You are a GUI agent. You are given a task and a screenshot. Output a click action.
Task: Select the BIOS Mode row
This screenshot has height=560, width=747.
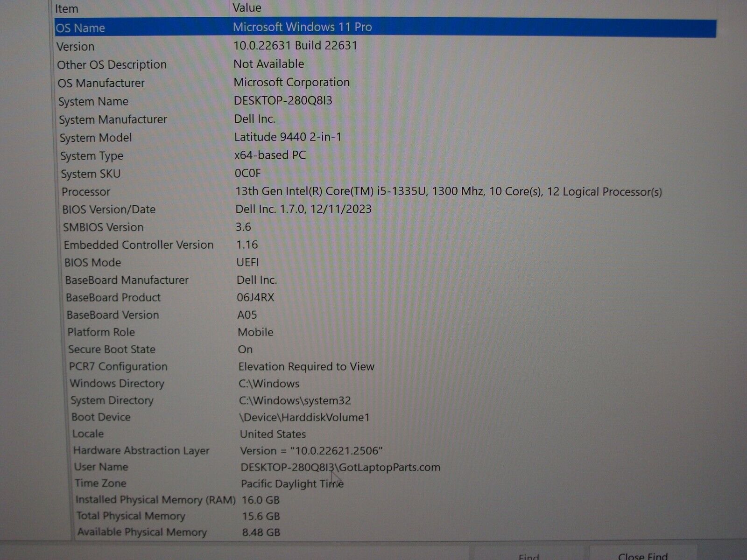coord(92,263)
